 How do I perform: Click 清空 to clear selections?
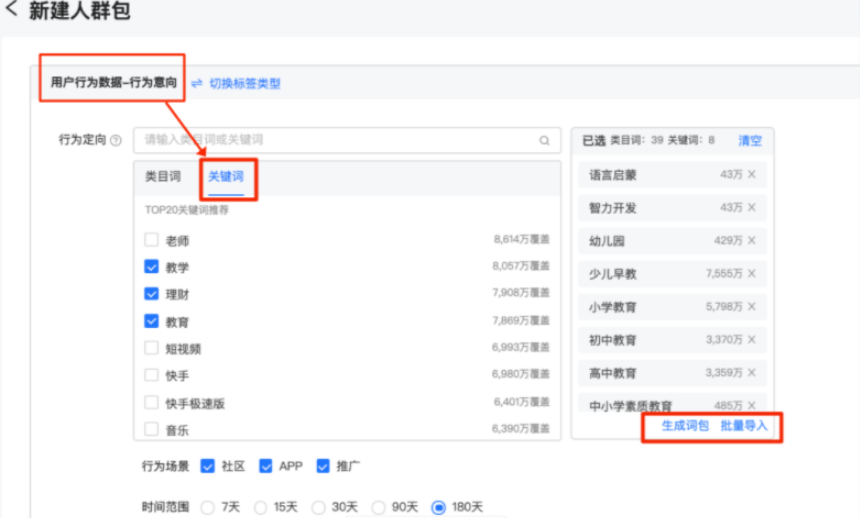tap(750, 141)
